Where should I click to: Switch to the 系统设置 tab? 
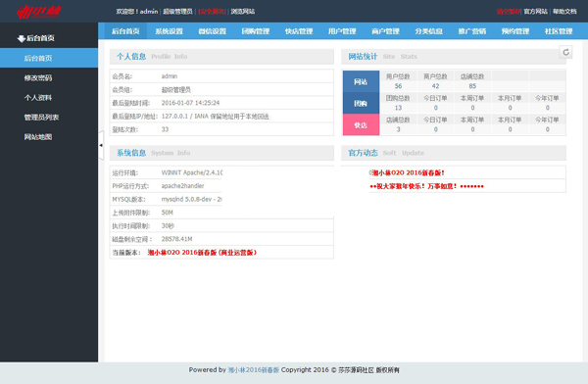click(170, 31)
